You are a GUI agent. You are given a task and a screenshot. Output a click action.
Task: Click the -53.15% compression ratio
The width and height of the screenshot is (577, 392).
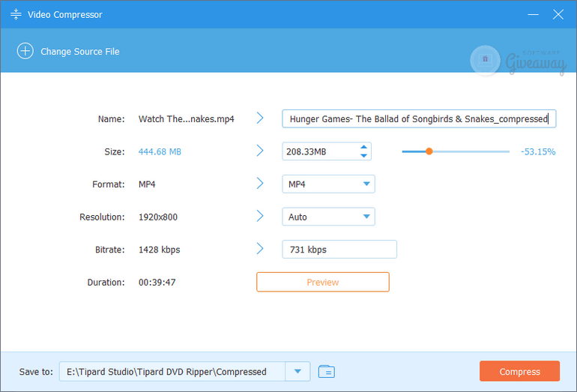point(538,151)
